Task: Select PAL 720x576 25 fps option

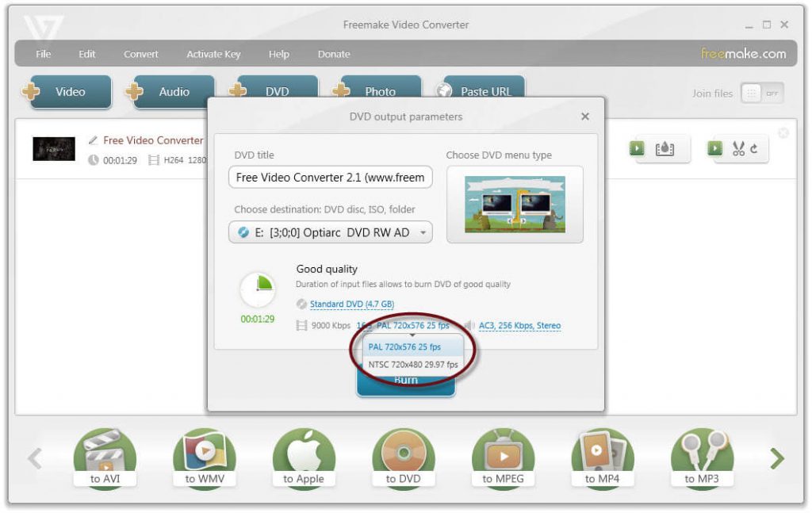Action: click(x=412, y=346)
